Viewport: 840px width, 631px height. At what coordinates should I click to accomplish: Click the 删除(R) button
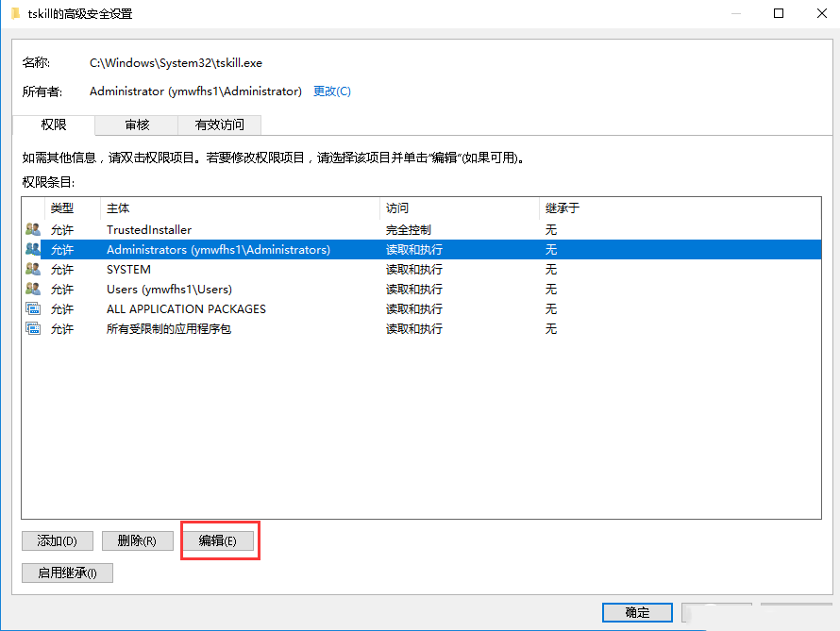137,540
